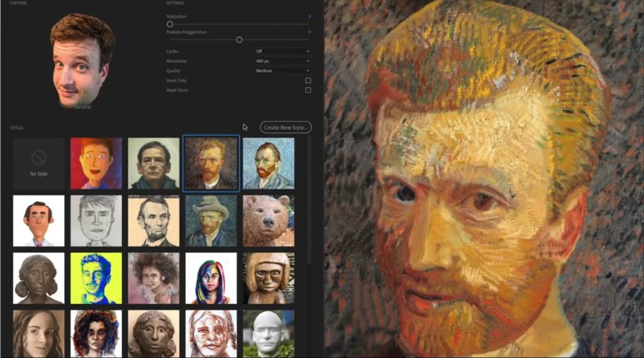Select the red chalk sketch woman style
The width and height of the screenshot is (644, 358).
pos(211,333)
